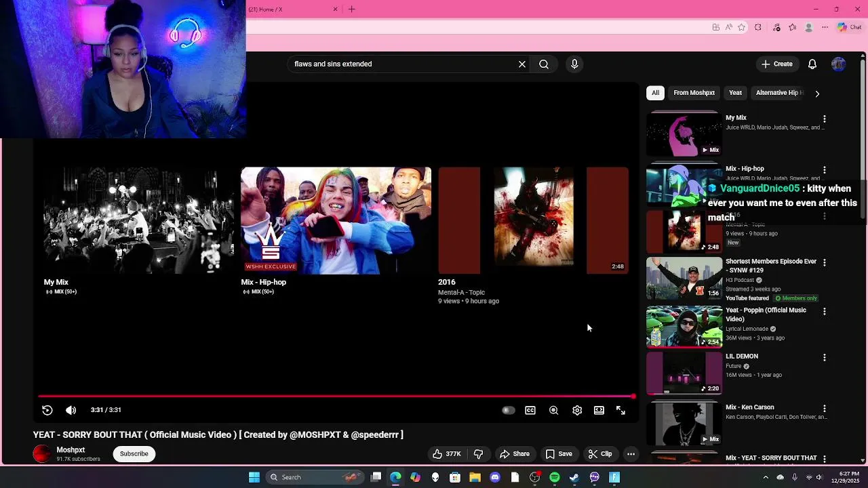868x488 pixels.
Task: Open Discord from the taskbar
Action: point(495,477)
